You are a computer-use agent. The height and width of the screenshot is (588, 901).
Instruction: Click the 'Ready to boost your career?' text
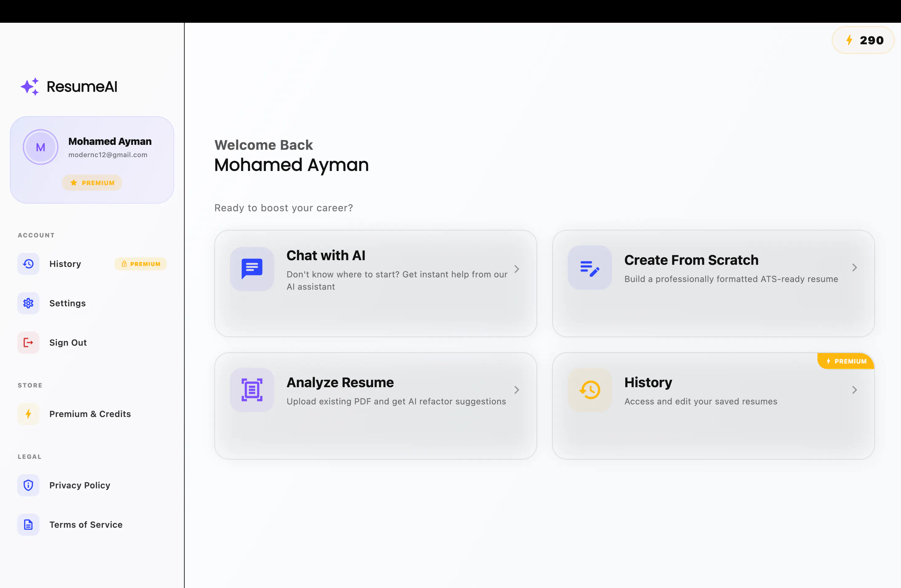[x=283, y=208]
